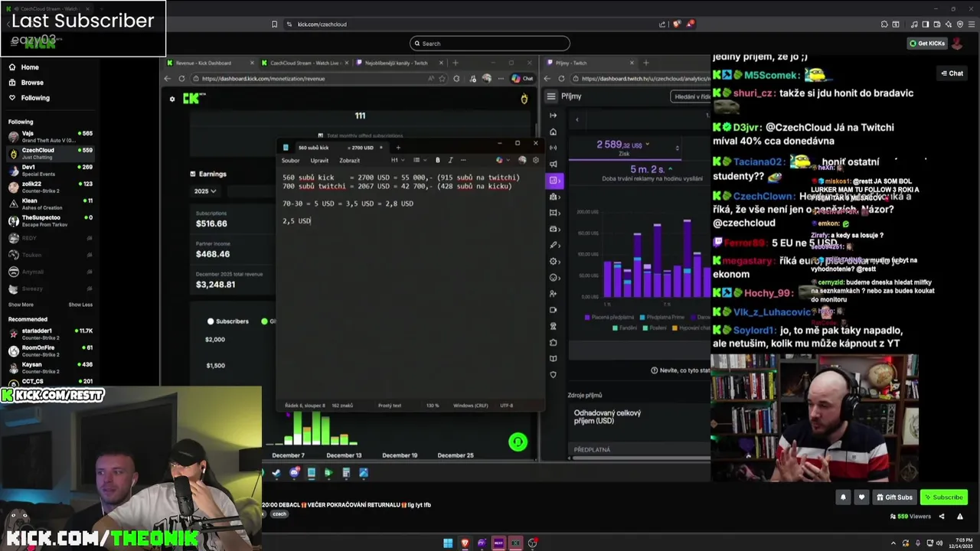Open the green support headset chat button

(x=518, y=442)
